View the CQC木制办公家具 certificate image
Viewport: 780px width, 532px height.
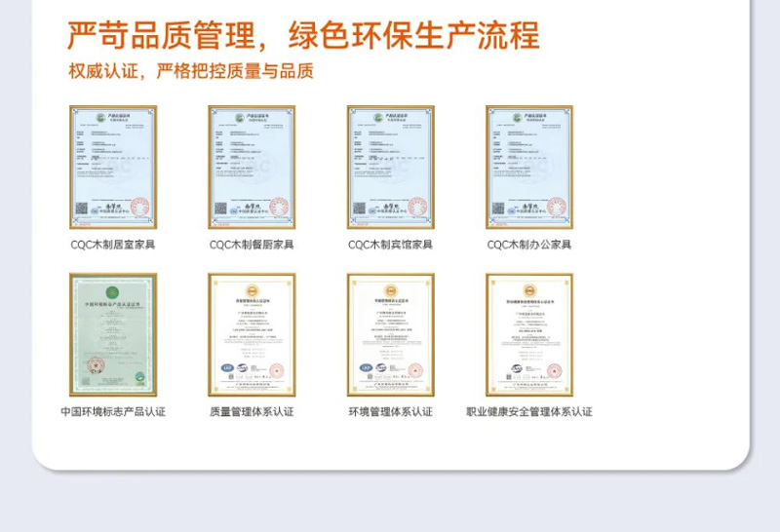[529, 167]
